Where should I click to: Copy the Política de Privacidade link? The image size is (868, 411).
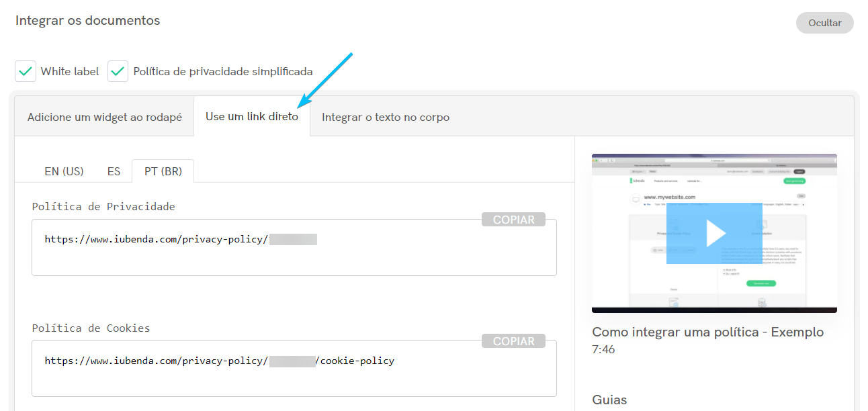(513, 219)
